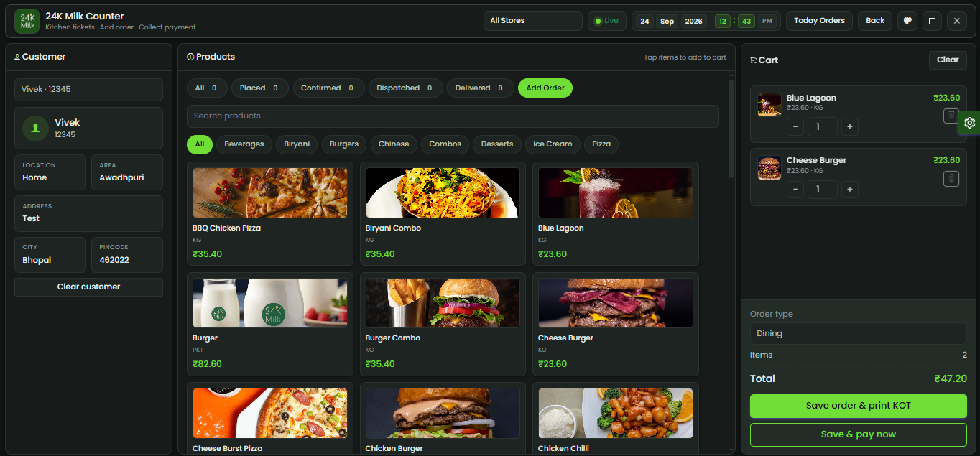Add Cheese Burst Pizza to cart
The width and height of the screenshot is (980, 456).
270,419
